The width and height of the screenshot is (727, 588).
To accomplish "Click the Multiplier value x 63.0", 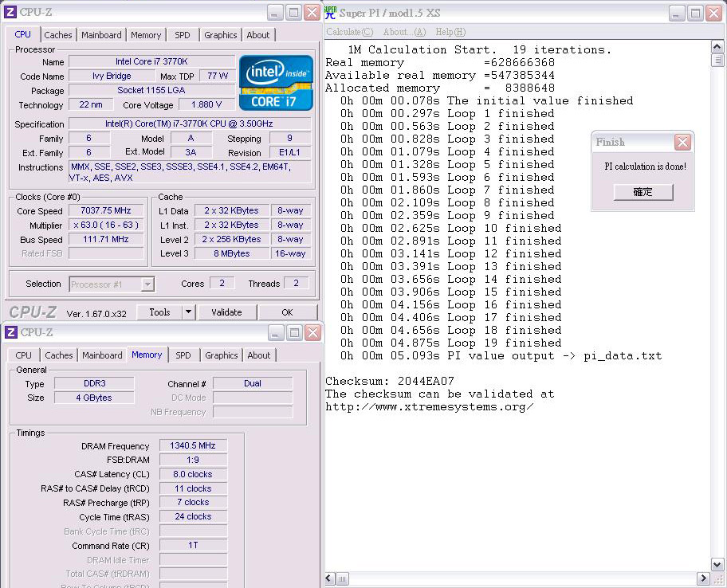I will pos(106,225).
